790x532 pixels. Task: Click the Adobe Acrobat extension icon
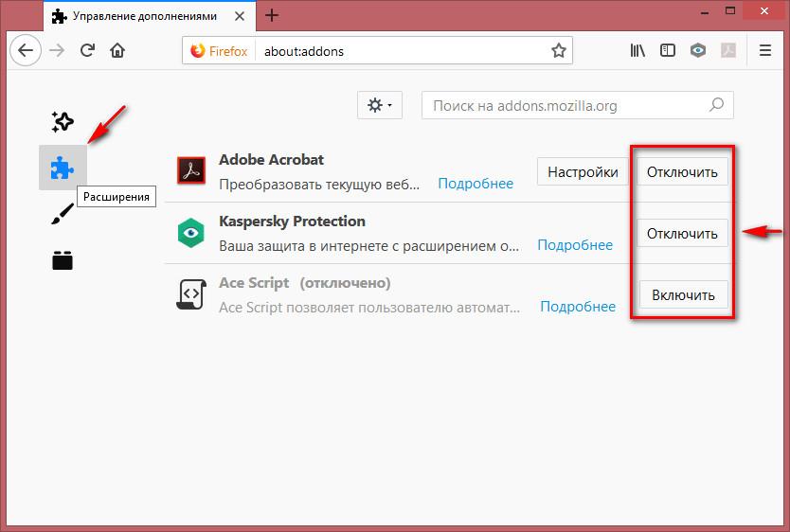click(191, 170)
